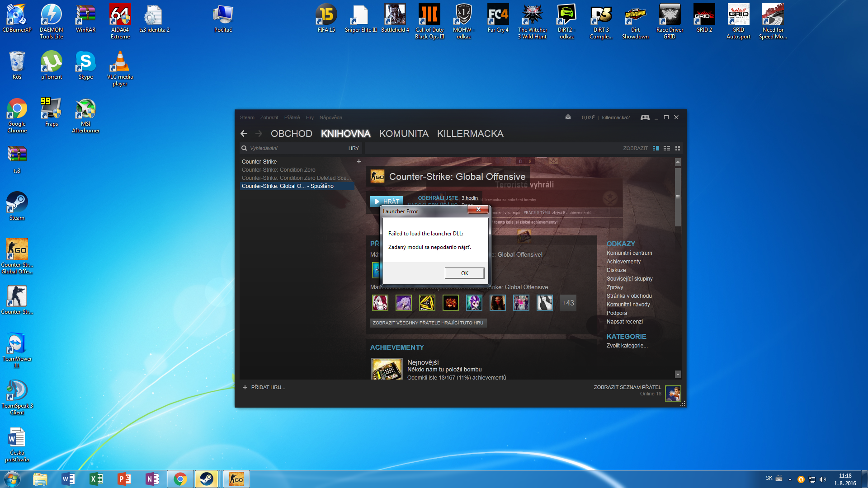Screen dimensions: 868x488
Task: Open the KILLERMACKA profile tab
Action: pos(470,134)
